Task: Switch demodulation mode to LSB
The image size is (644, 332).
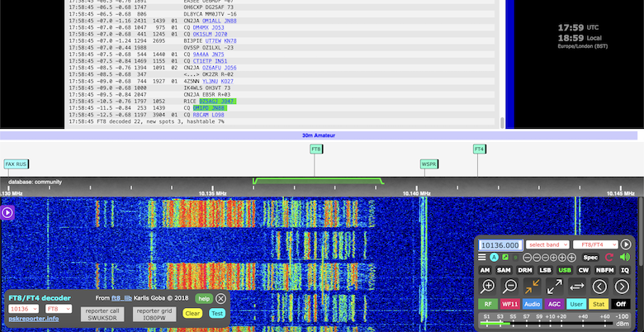Action: click(x=545, y=270)
